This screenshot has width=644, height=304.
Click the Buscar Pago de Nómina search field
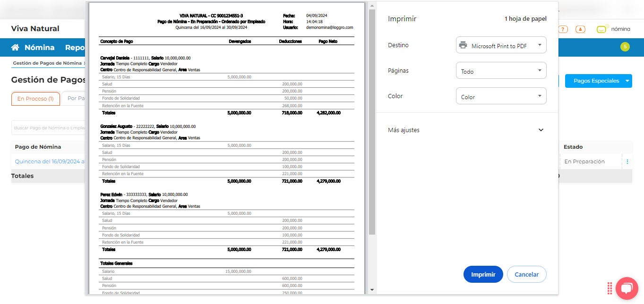(x=48, y=127)
